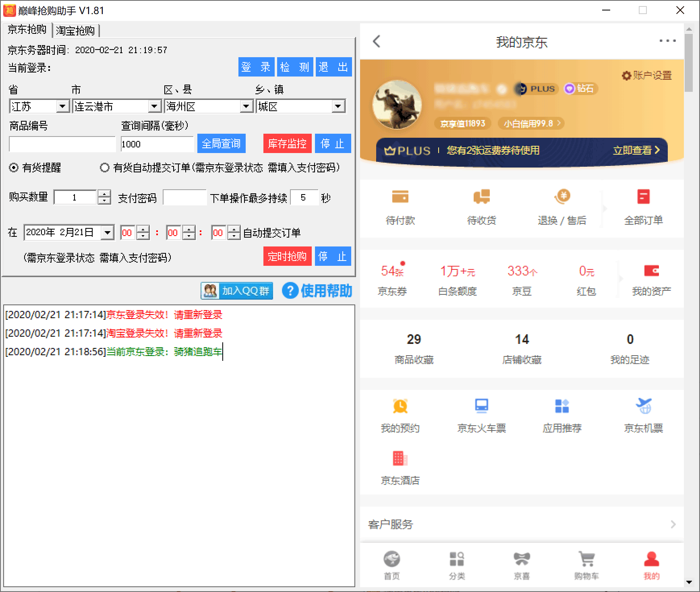700x592 pixels.
Task: Open 白条额度 1万+元
Action: click(457, 280)
